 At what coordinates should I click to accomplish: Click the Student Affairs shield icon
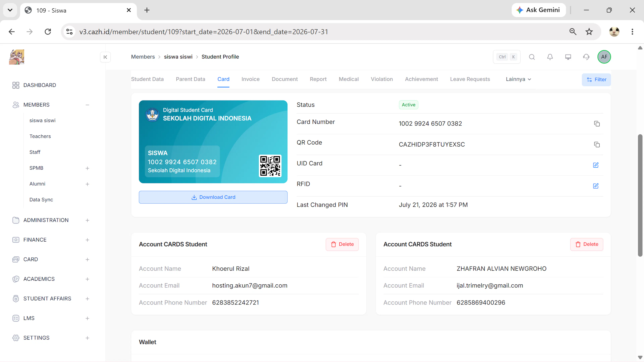click(x=16, y=298)
